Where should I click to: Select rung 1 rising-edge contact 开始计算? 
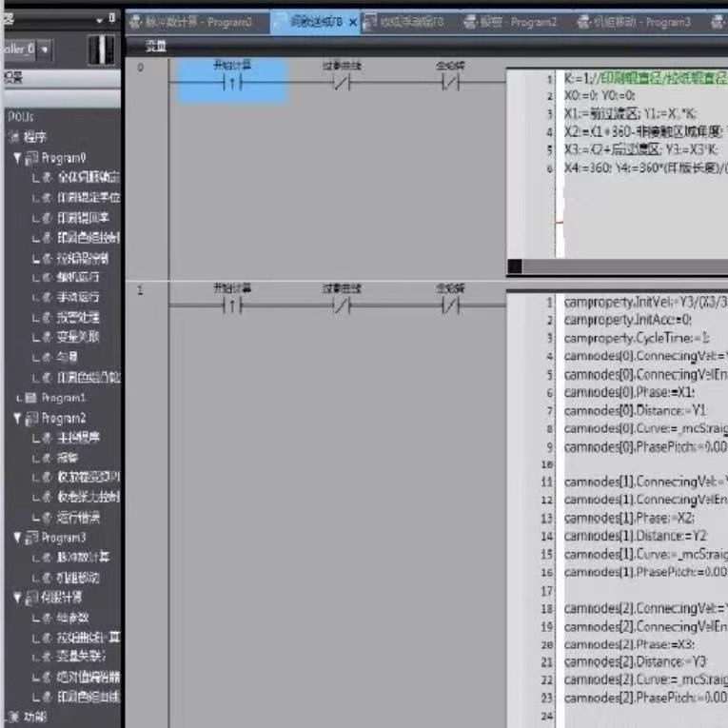[x=232, y=305]
